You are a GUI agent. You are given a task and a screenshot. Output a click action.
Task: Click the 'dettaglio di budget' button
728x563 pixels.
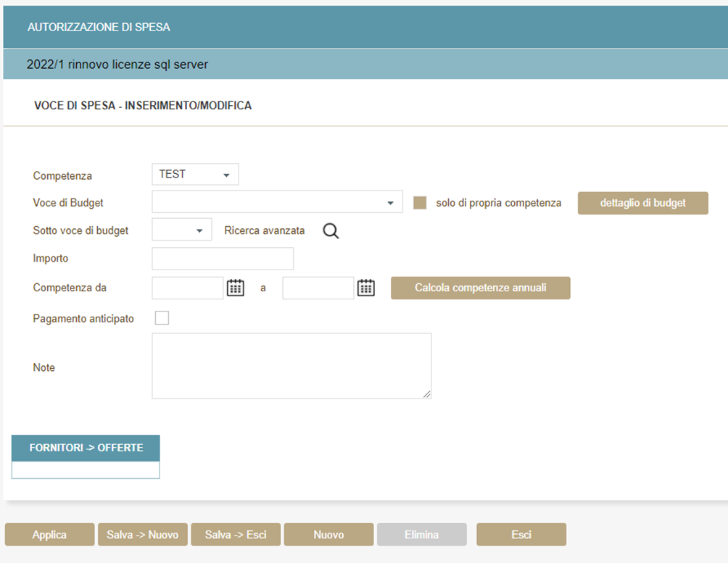[x=642, y=203]
